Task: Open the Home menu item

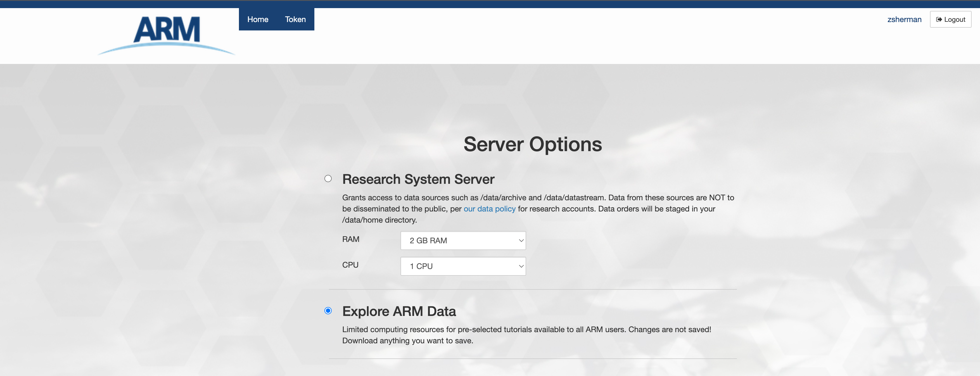Action: tap(258, 19)
